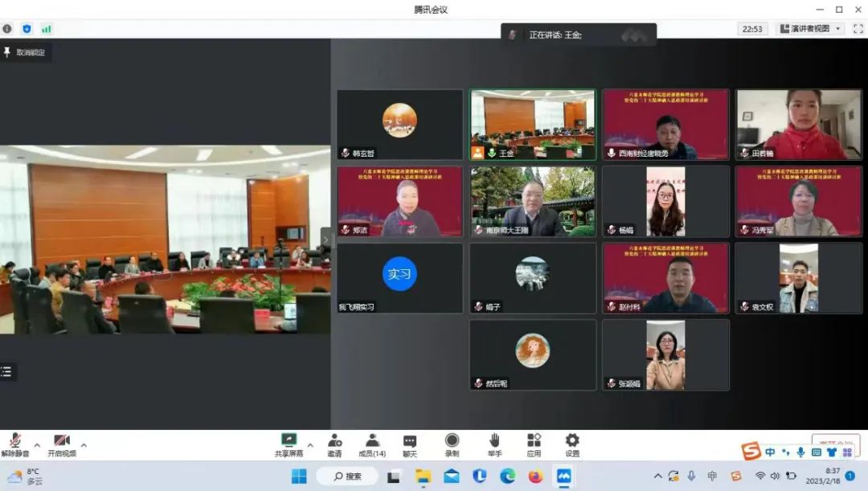
Task: Unpin the video via 取消锁定
Action: (x=25, y=52)
